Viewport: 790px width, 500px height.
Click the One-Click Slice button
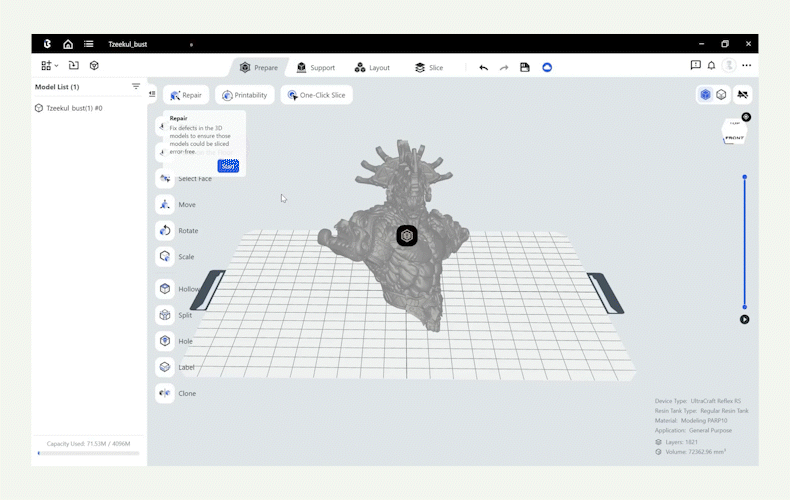tap(316, 95)
